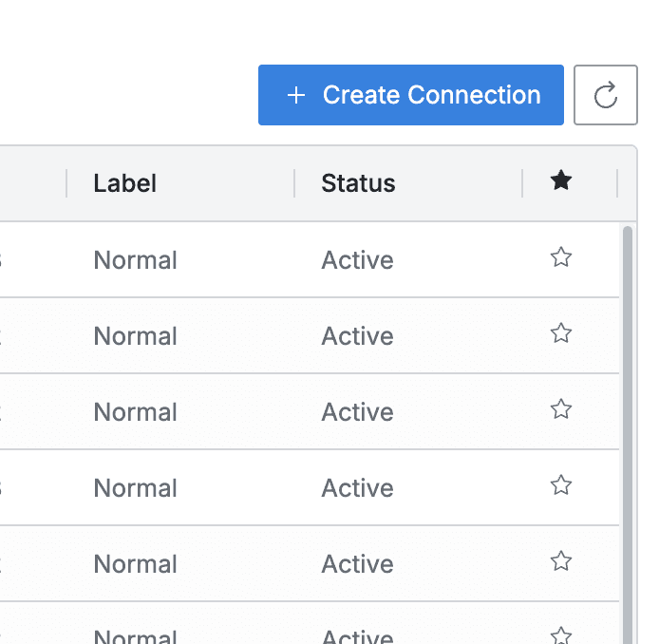The height and width of the screenshot is (644, 659).
Task: Click the filled star column header
Action: point(561,181)
